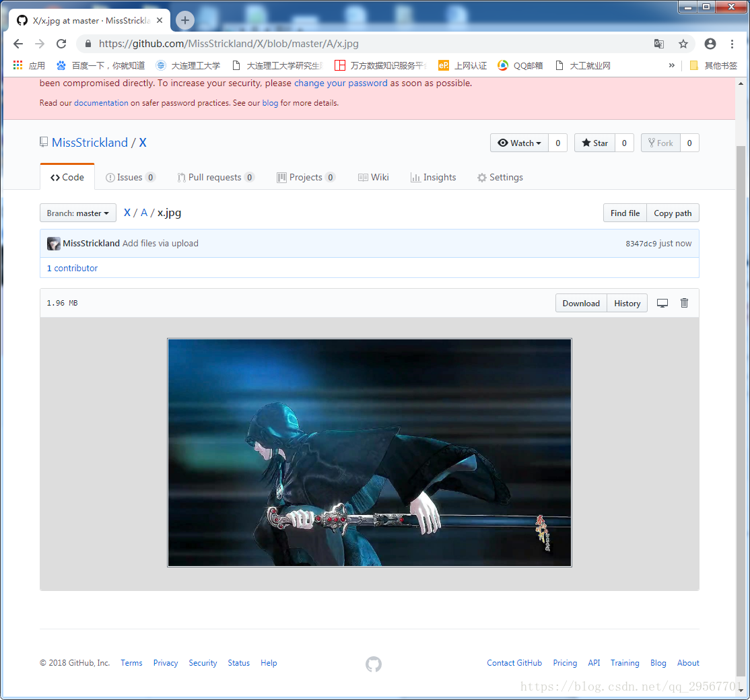Click the Fork button
750x700 pixels.
(660, 143)
